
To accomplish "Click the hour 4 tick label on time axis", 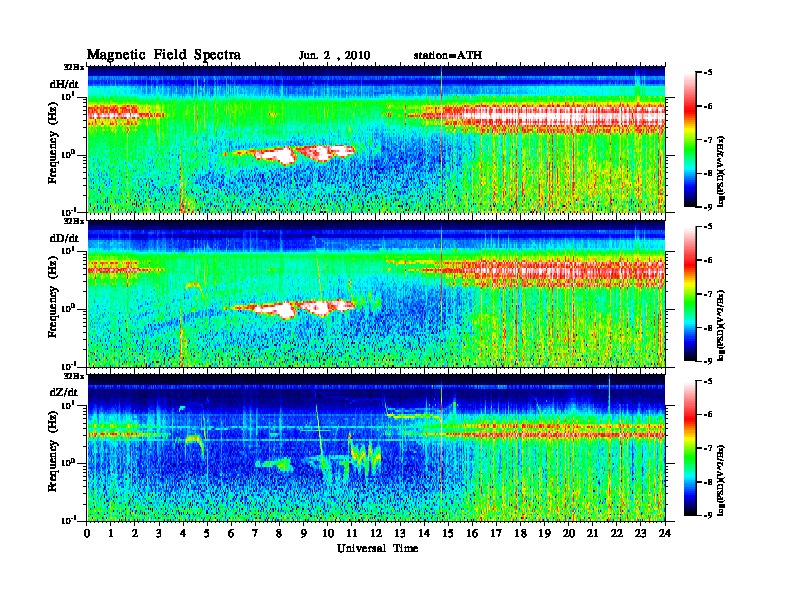I will [183, 534].
